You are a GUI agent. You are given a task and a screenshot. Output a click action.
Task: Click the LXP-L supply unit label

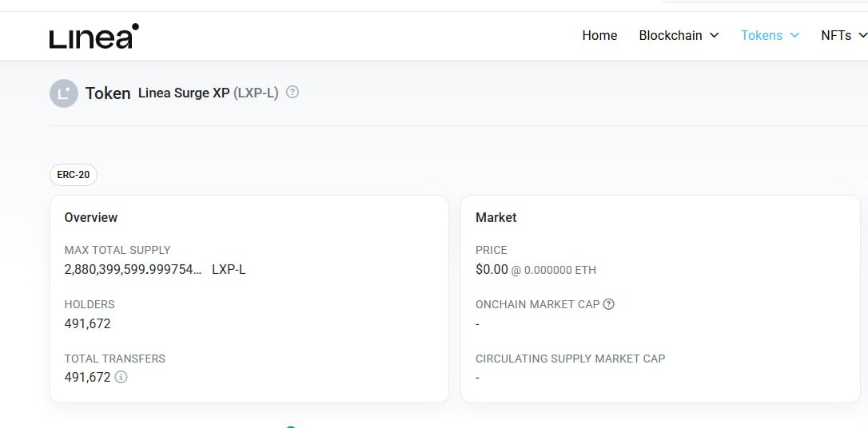[229, 270]
